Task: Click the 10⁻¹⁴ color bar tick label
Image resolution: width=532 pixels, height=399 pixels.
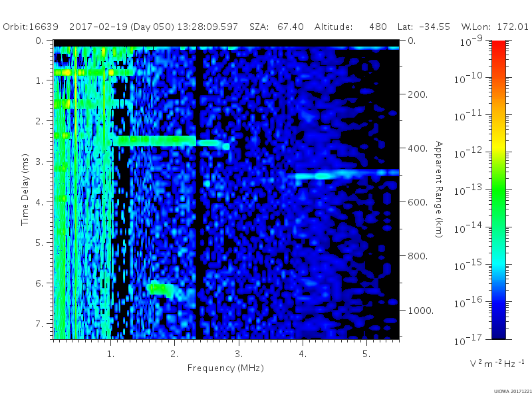Action: coord(468,228)
